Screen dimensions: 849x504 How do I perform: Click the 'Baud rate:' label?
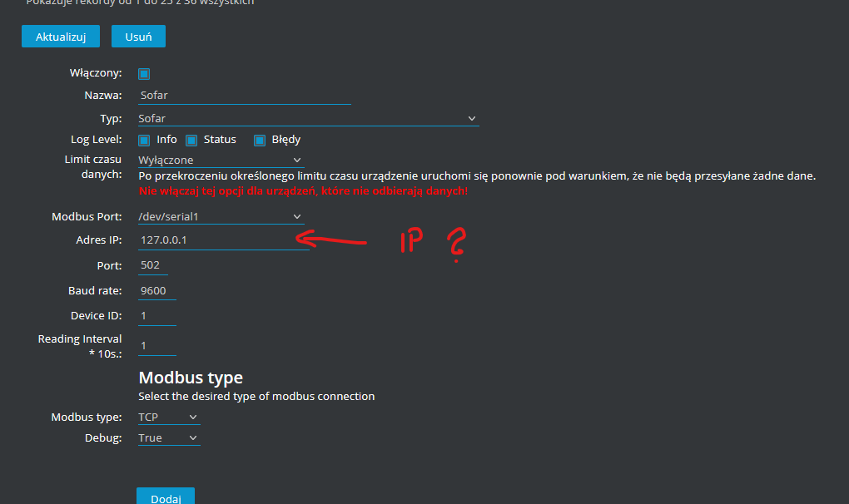tap(95, 291)
